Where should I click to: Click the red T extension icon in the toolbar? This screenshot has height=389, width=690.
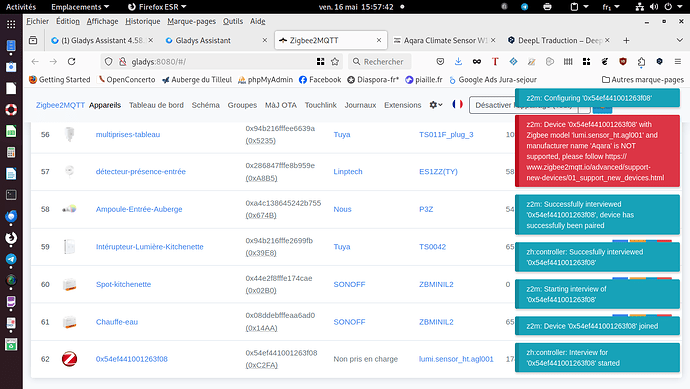pos(495,62)
